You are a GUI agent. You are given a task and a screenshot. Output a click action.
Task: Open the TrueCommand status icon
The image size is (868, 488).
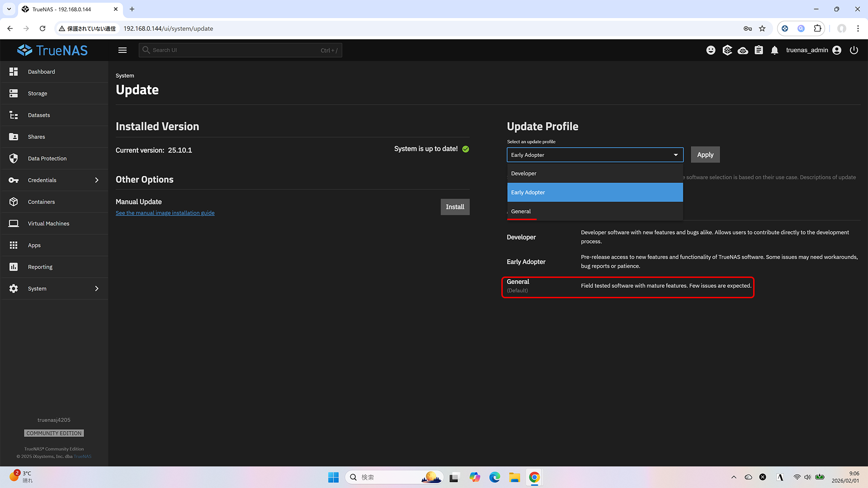click(x=727, y=50)
